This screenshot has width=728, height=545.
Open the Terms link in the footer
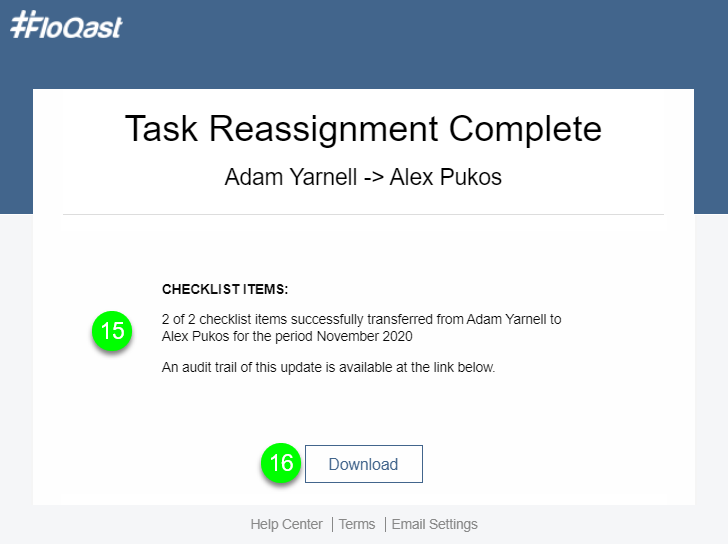[357, 524]
